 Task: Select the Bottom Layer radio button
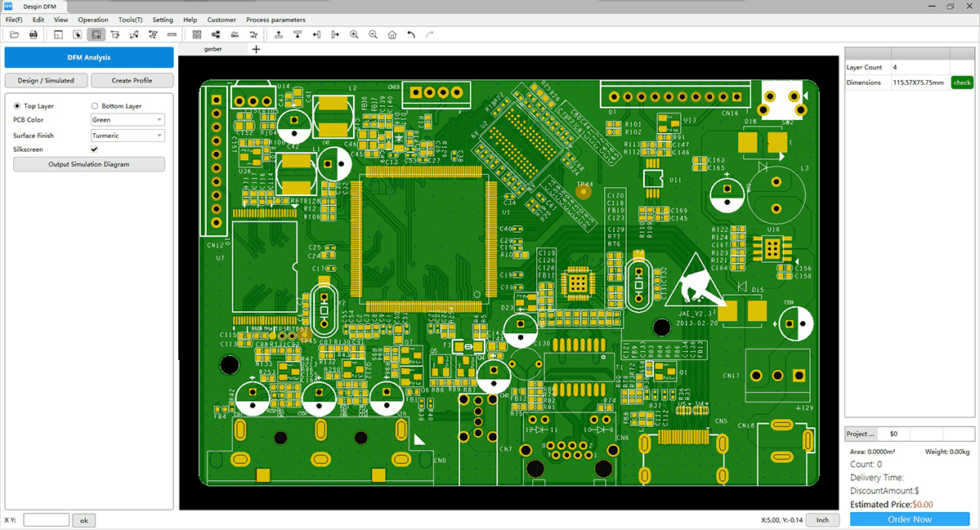tap(95, 106)
